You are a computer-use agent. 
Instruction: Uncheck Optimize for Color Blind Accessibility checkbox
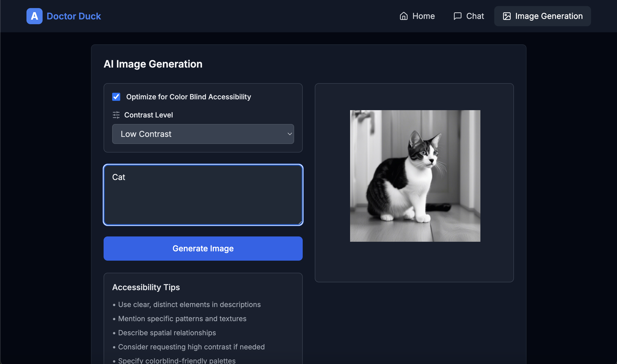(x=116, y=97)
